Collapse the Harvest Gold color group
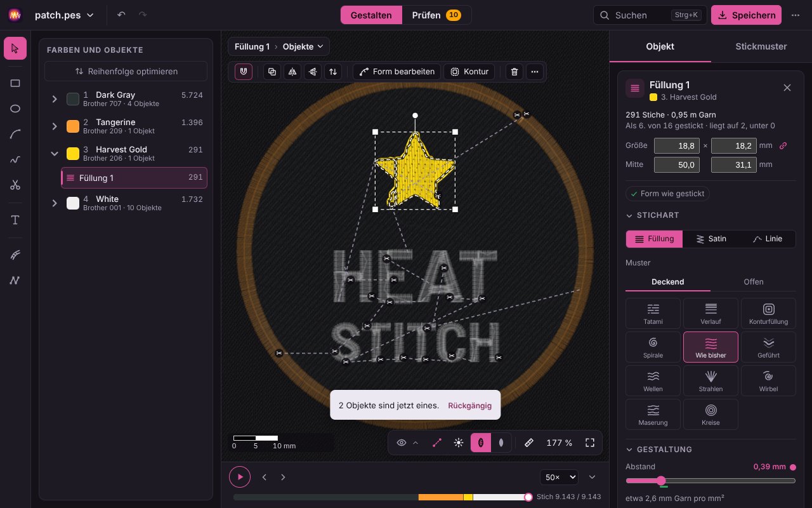 point(55,154)
